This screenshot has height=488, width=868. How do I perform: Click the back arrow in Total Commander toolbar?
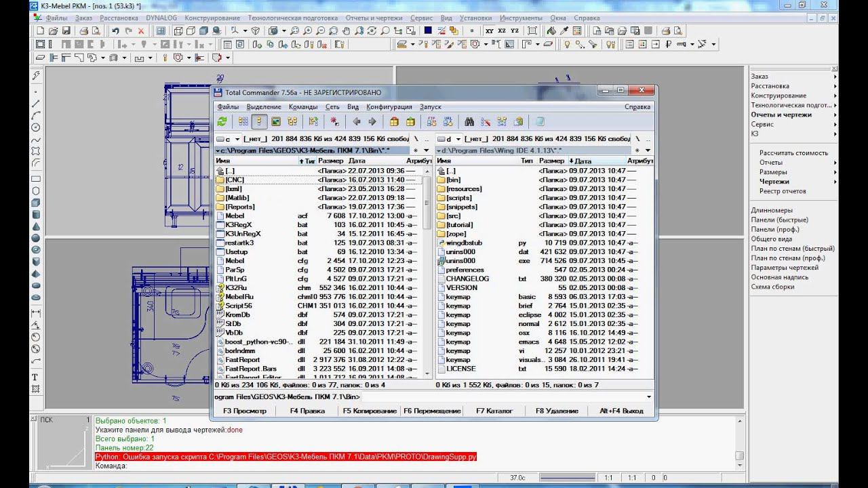356,122
